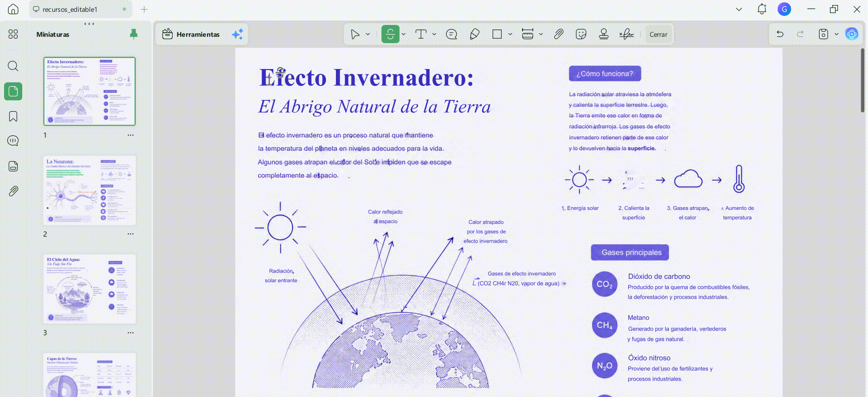The height and width of the screenshot is (397, 868).
Task: Expand the measure tool dropdown
Action: (x=541, y=34)
